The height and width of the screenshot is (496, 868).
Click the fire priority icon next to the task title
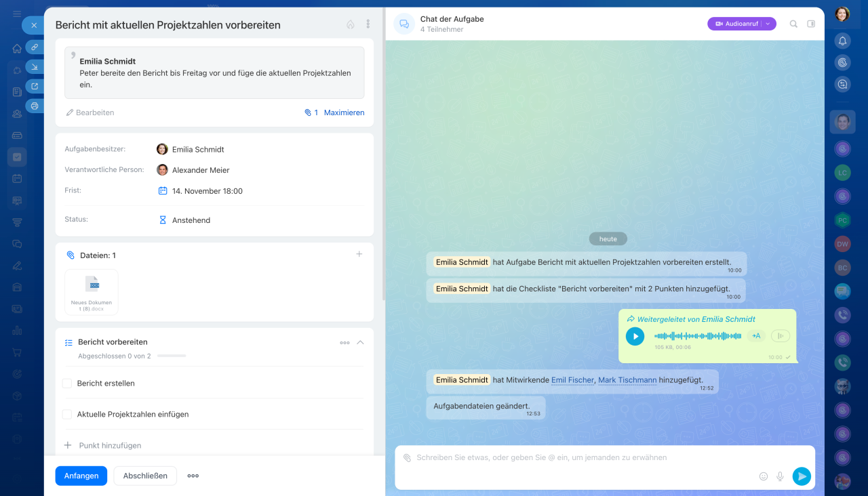[x=351, y=24]
